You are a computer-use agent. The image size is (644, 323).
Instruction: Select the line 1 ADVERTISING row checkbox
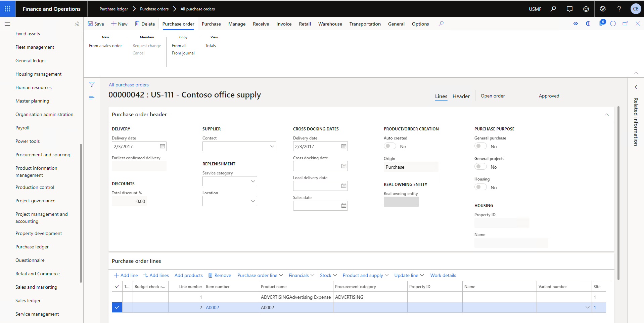[117, 297]
